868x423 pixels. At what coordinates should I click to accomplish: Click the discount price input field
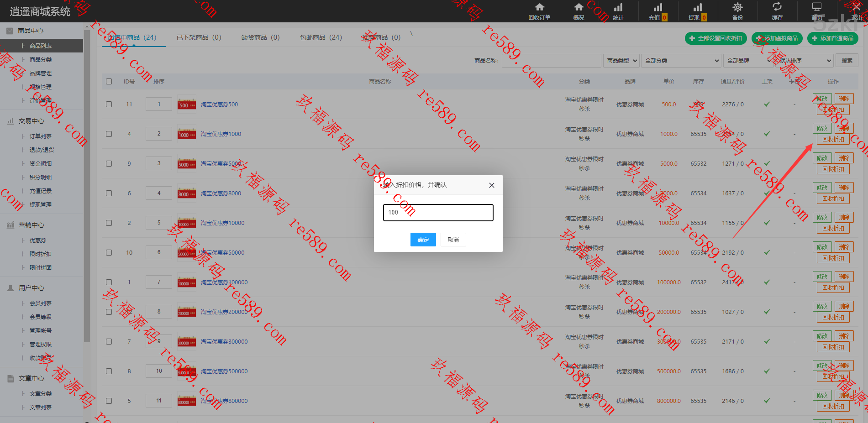point(438,213)
